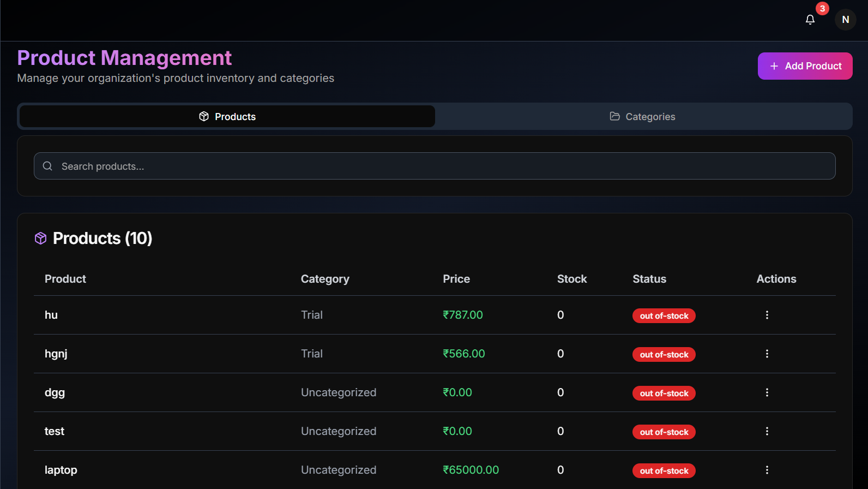
Task: Switch to the Categories tab
Action: 643,116
